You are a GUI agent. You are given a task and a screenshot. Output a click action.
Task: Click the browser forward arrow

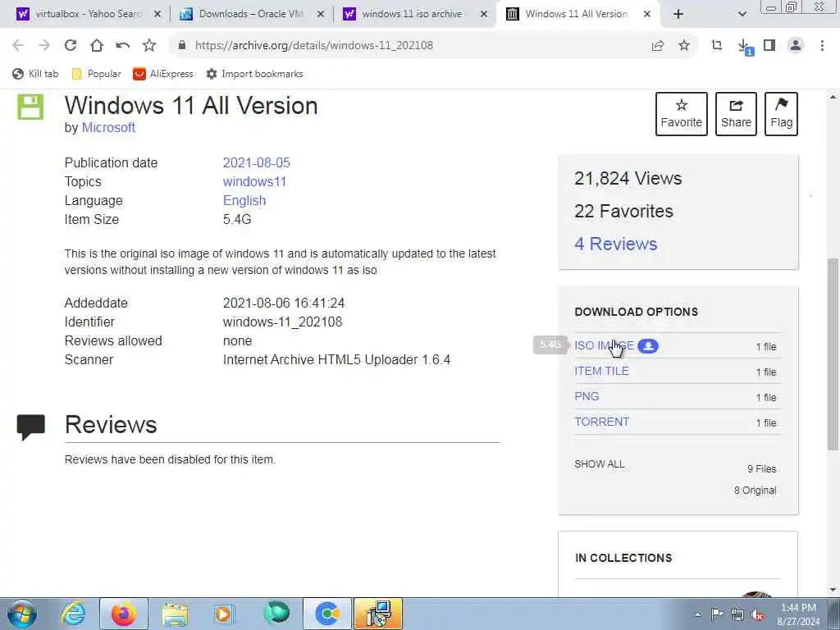click(44, 46)
